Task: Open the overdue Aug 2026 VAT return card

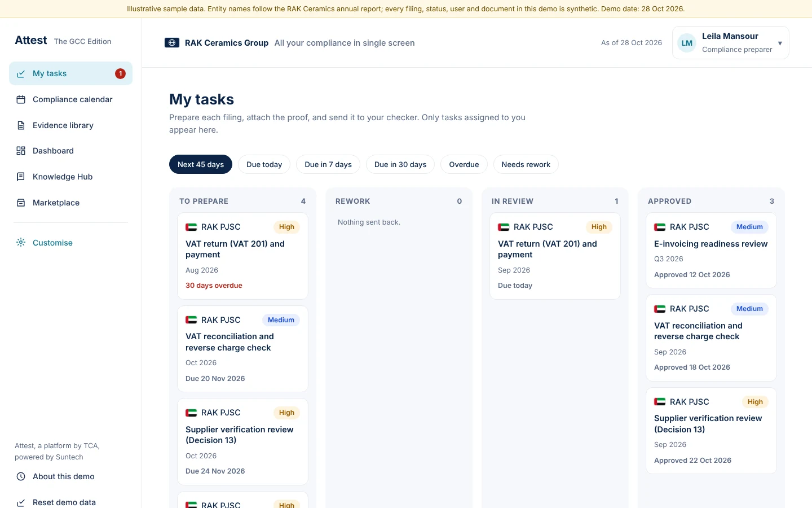Action: click(242, 256)
